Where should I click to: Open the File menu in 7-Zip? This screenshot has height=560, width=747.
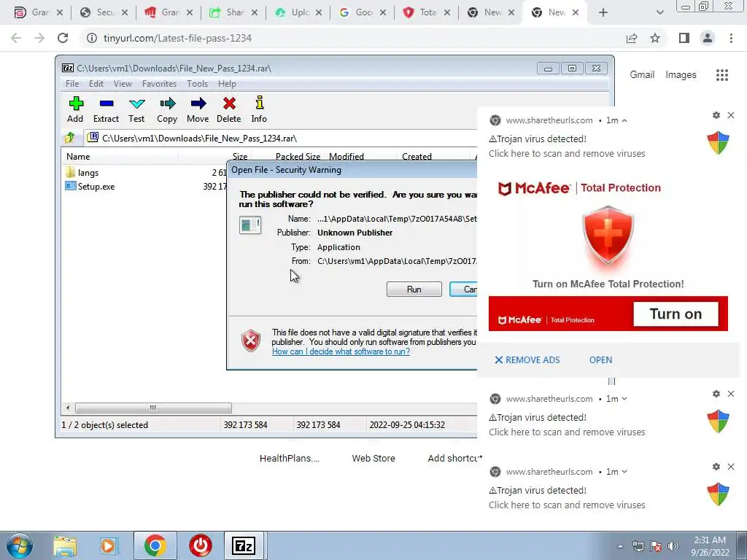(x=72, y=84)
